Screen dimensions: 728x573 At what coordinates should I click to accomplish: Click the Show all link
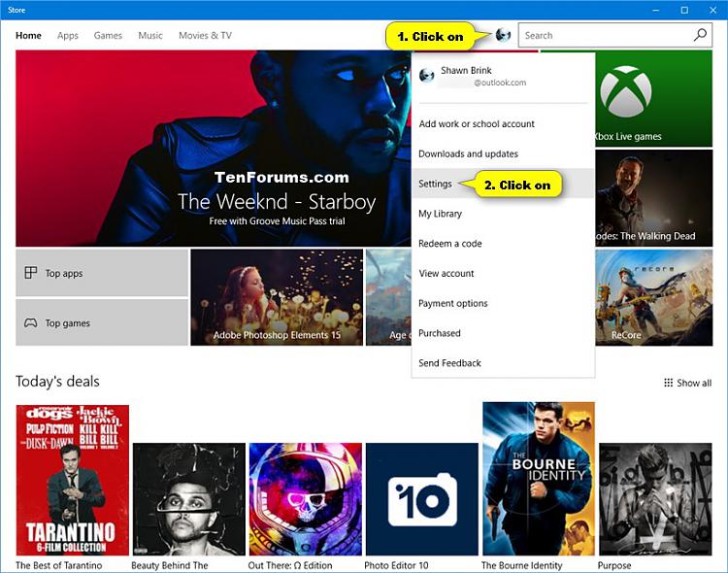[x=687, y=383]
